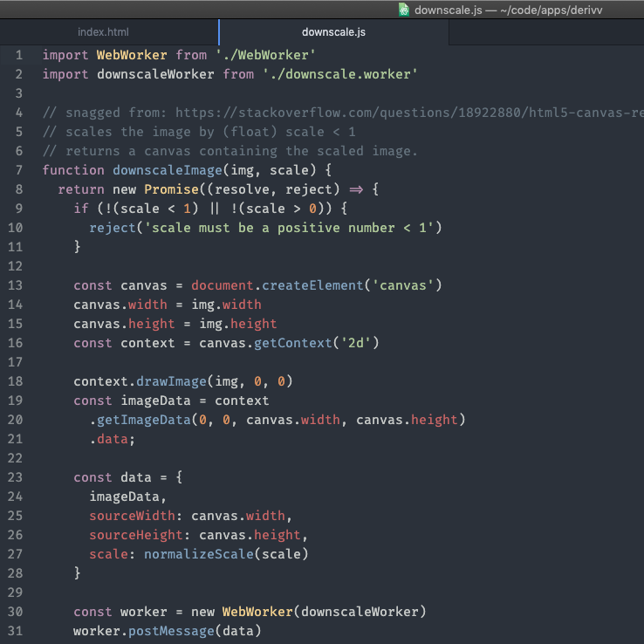644x644 pixels.
Task: Click the WebWorker identifier on line 1
Action: (x=132, y=55)
